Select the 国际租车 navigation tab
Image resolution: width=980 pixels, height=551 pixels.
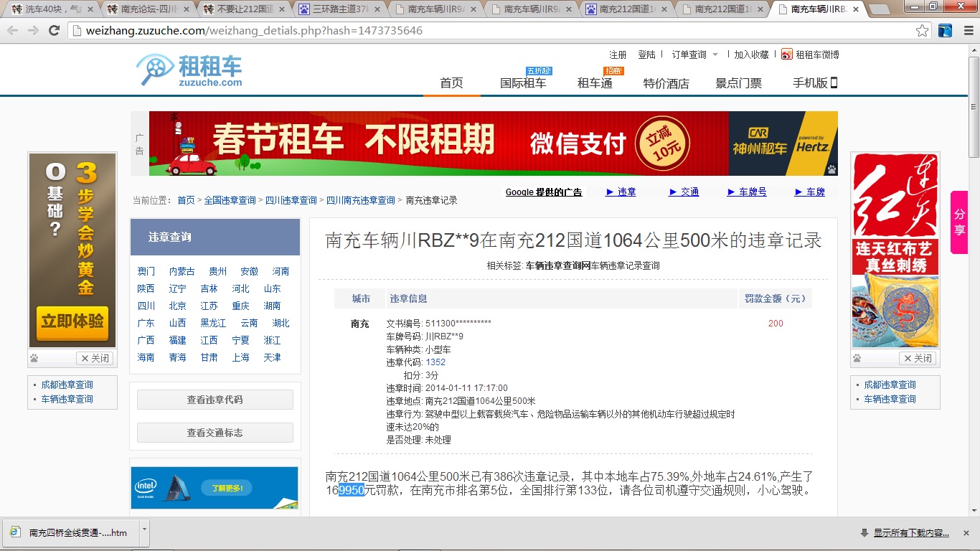[x=523, y=83]
